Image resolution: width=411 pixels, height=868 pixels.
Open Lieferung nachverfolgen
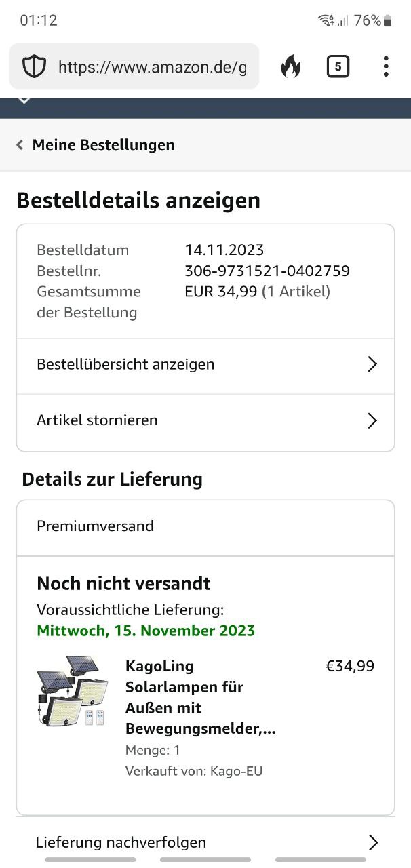click(x=206, y=842)
